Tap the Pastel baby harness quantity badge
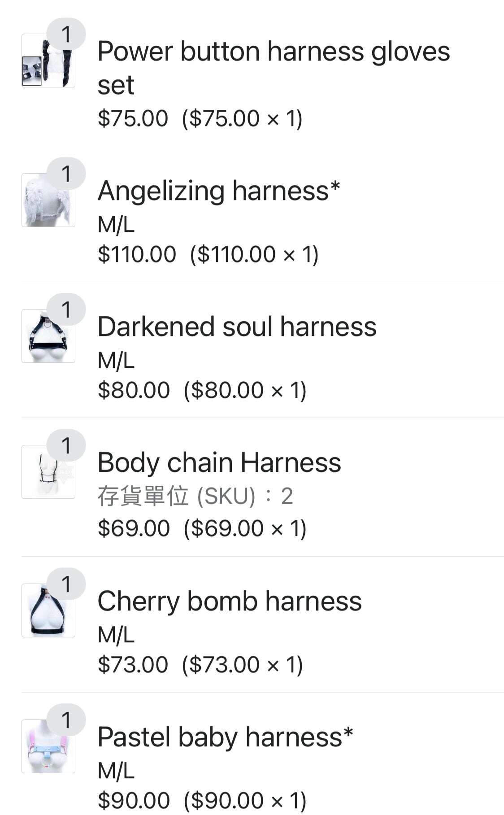 click(66, 720)
